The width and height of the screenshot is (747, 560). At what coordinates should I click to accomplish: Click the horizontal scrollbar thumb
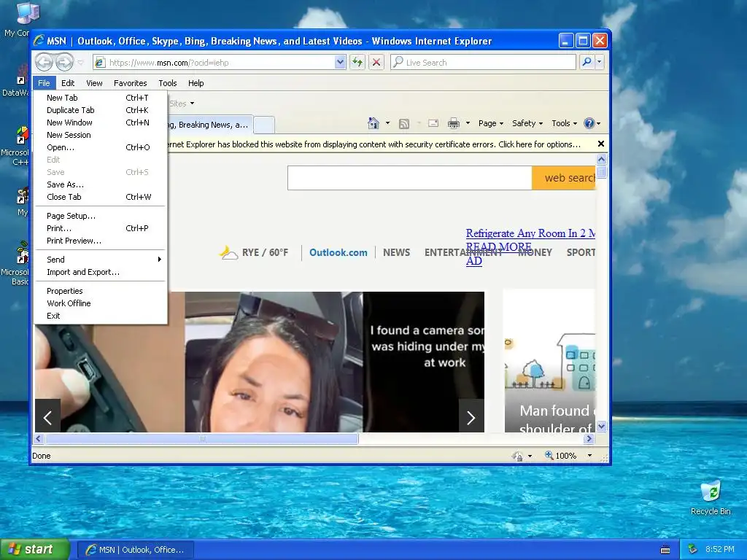201,438
